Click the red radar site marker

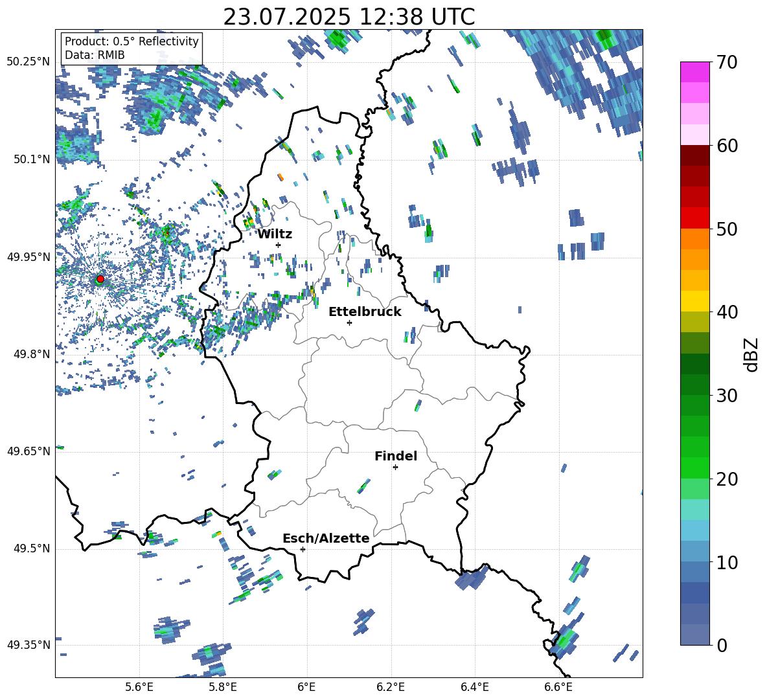click(x=100, y=278)
